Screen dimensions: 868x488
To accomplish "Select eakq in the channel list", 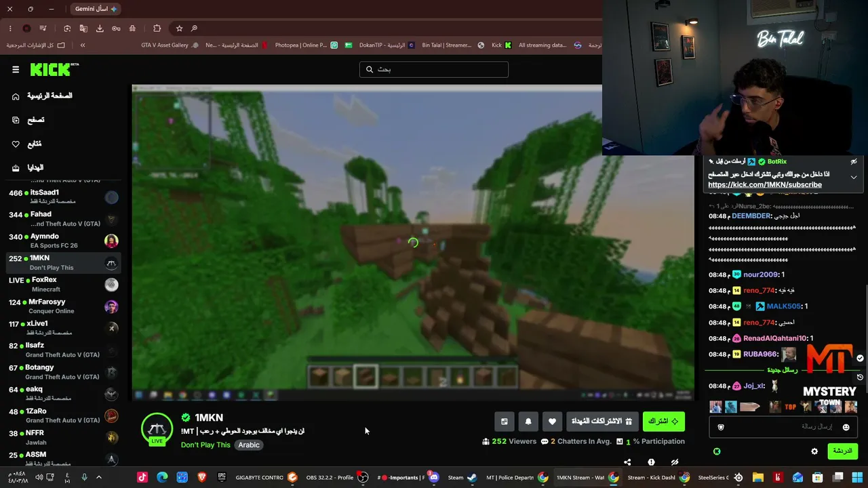I will (63, 394).
